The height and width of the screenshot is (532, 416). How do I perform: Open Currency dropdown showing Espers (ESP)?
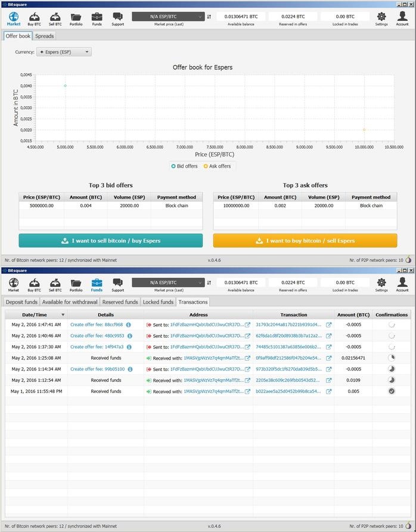[x=64, y=52]
